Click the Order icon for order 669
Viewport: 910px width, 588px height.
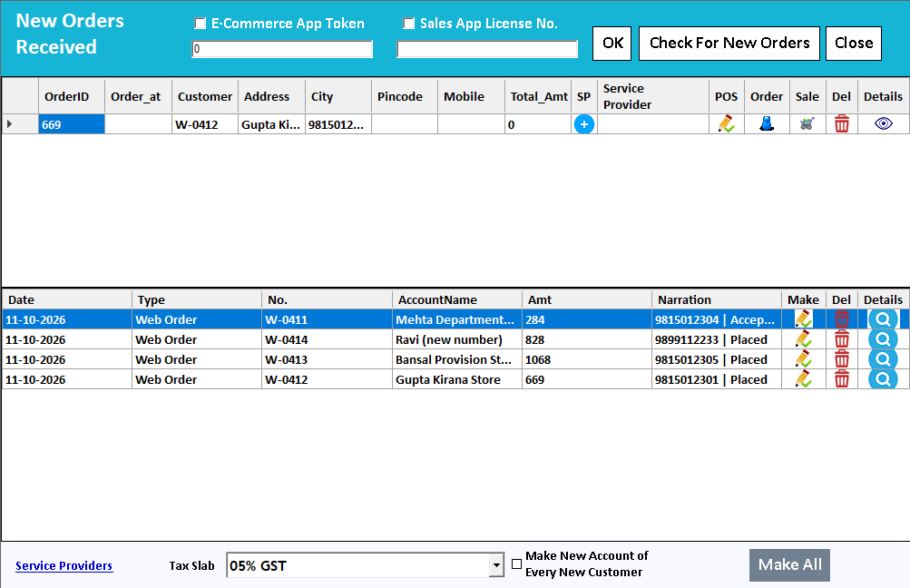click(x=766, y=123)
